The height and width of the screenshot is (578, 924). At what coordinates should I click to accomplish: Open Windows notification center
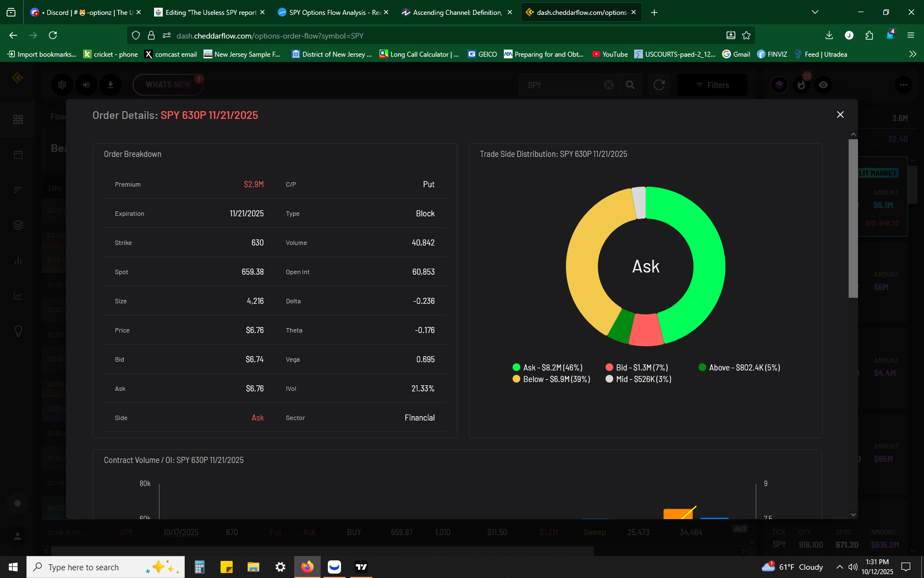tap(906, 567)
